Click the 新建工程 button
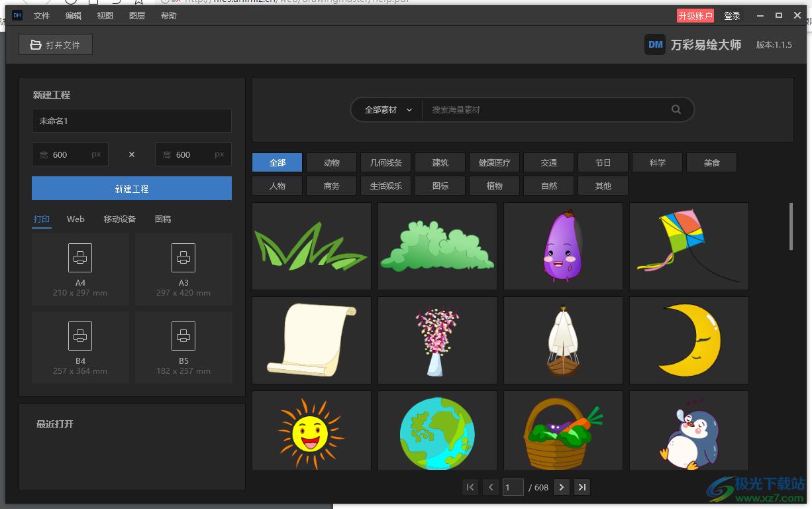The height and width of the screenshot is (509, 812). coord(132,189)
